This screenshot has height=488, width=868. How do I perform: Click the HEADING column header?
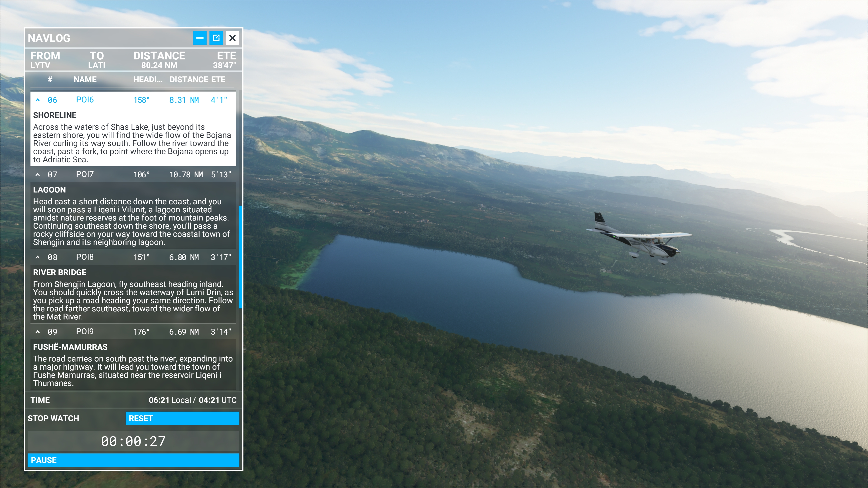(148, 79)
